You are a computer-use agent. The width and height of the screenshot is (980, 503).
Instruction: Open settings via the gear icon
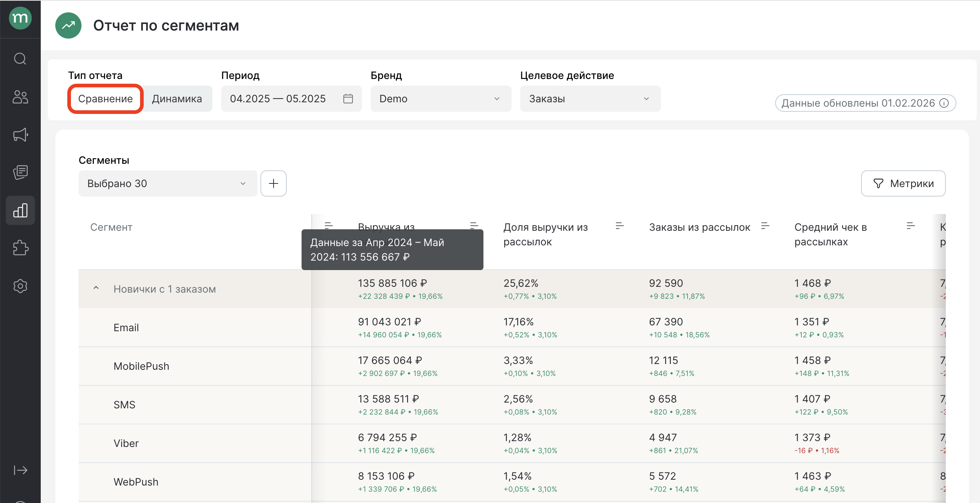[x=20, y=286]
